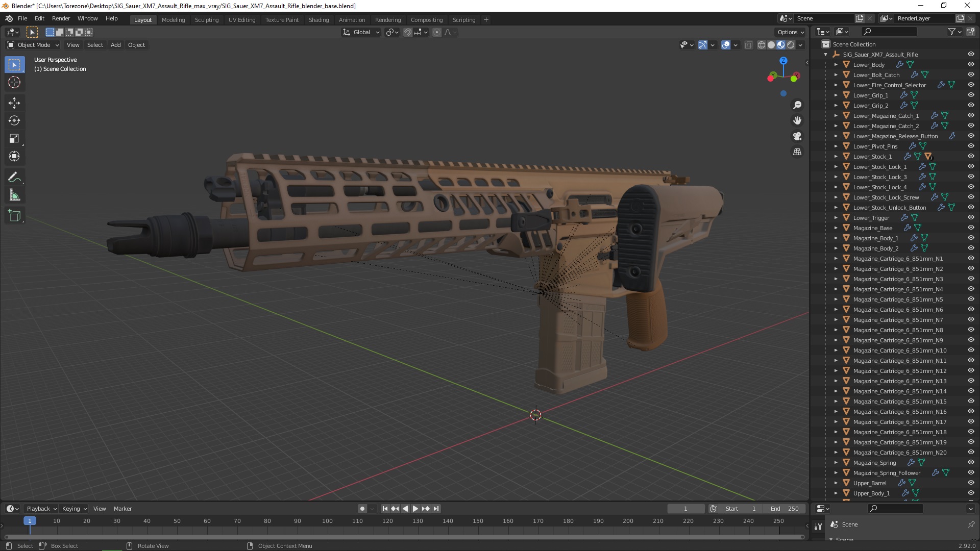Click the pan view hand icon
The width and height of the screenshot is (980, 551).
(797, 120)
